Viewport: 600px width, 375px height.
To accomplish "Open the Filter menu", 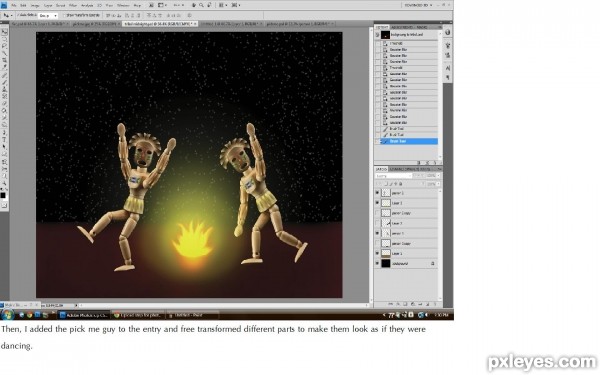I will (73, 5).
